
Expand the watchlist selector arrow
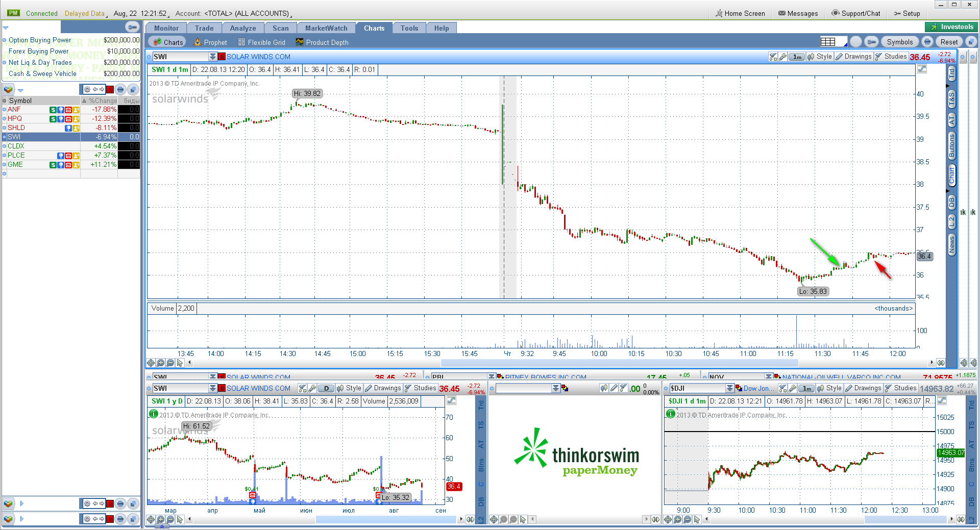tap(20, 90)
